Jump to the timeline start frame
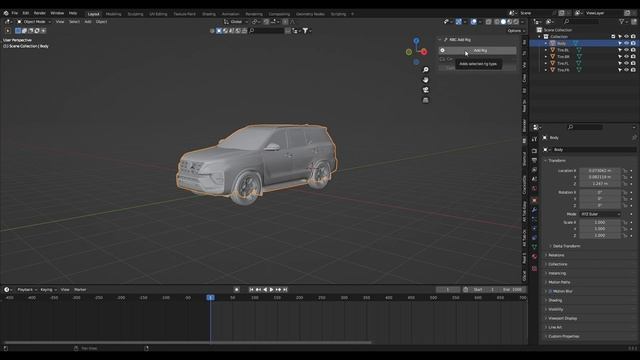 click(x=251, y=289)
